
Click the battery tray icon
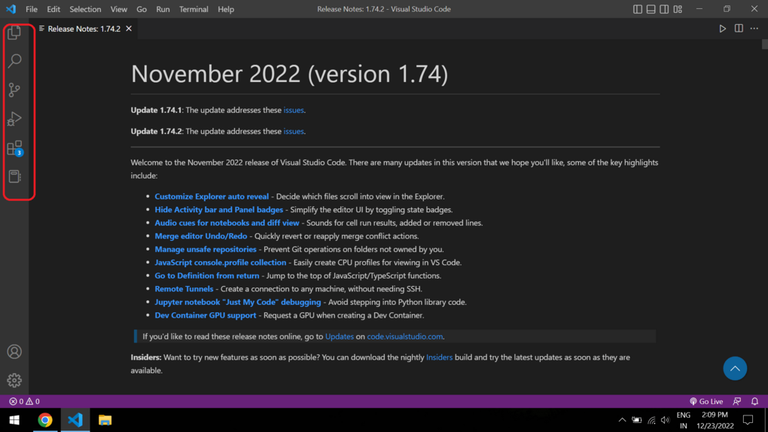tap(636, 420)
